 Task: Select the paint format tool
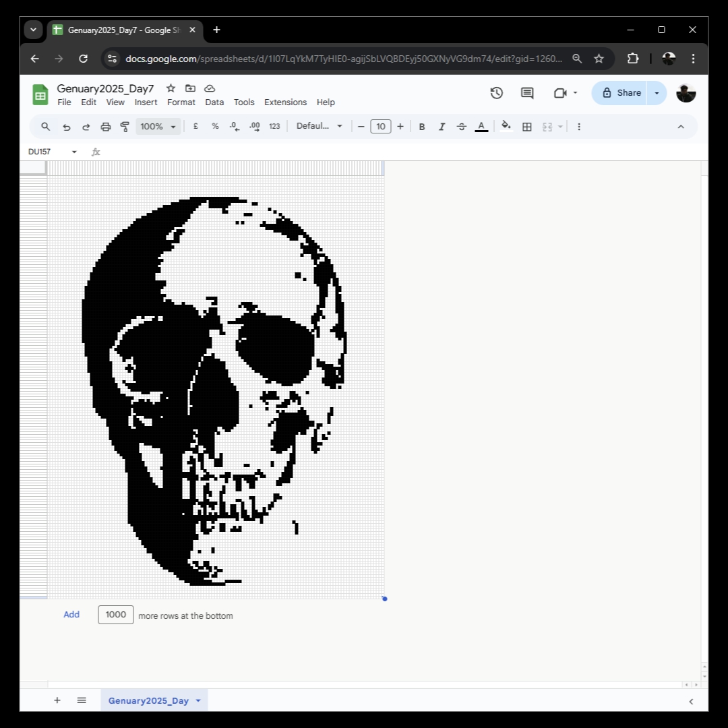125,126
